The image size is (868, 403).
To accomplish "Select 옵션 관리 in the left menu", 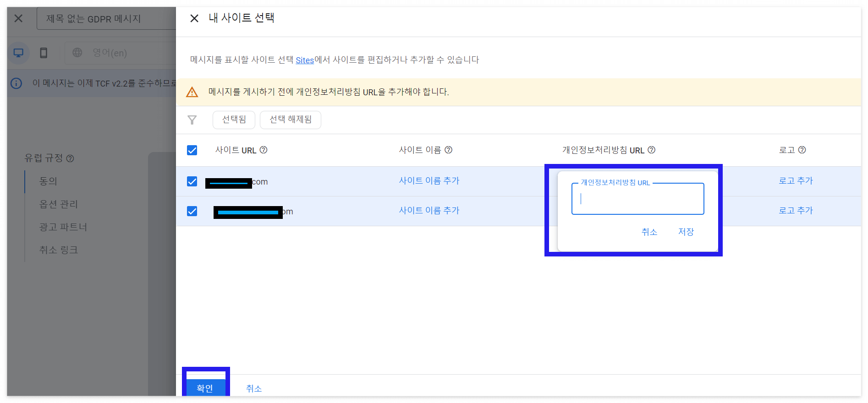I will (x=58, y=204).
